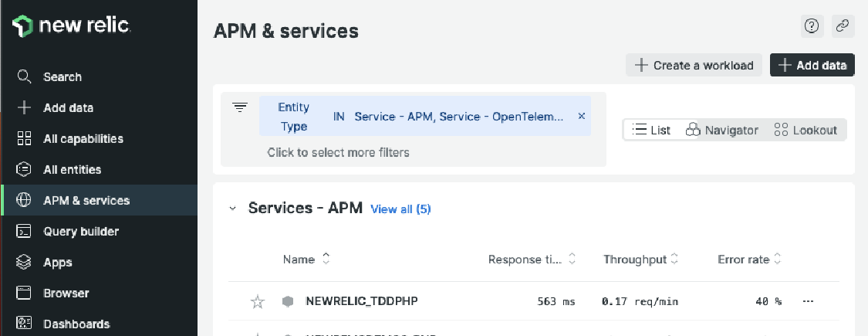Click the All entities hexagon icon
The width and height of the screenshot is (868, 336).
pyautogui.click(x=24, y=169)
